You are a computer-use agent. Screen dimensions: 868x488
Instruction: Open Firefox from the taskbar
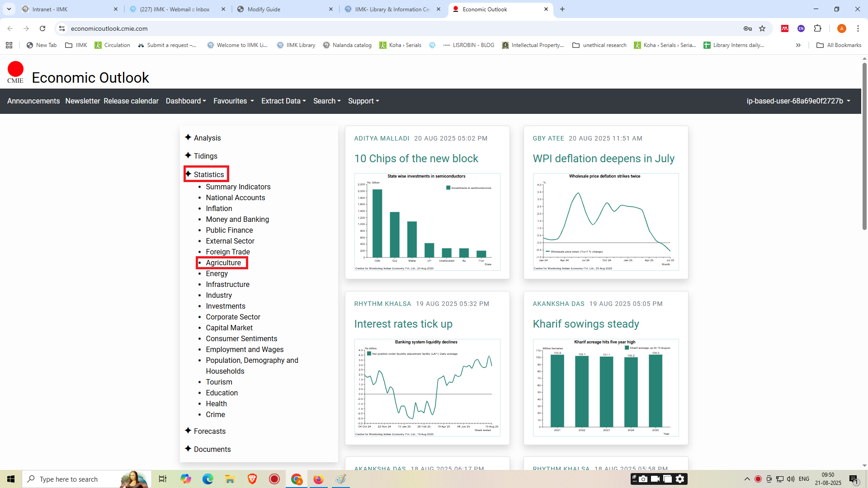coord(318,479)
